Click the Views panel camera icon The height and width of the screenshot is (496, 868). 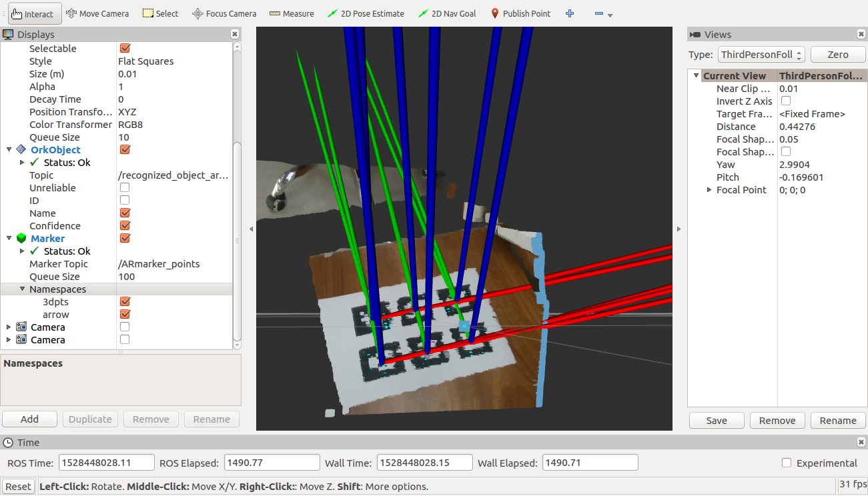pyautogui.click(x=696, y=34)
